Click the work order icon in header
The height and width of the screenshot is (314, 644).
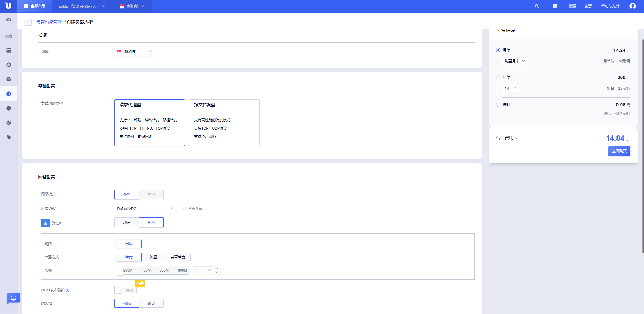[555, 6]
